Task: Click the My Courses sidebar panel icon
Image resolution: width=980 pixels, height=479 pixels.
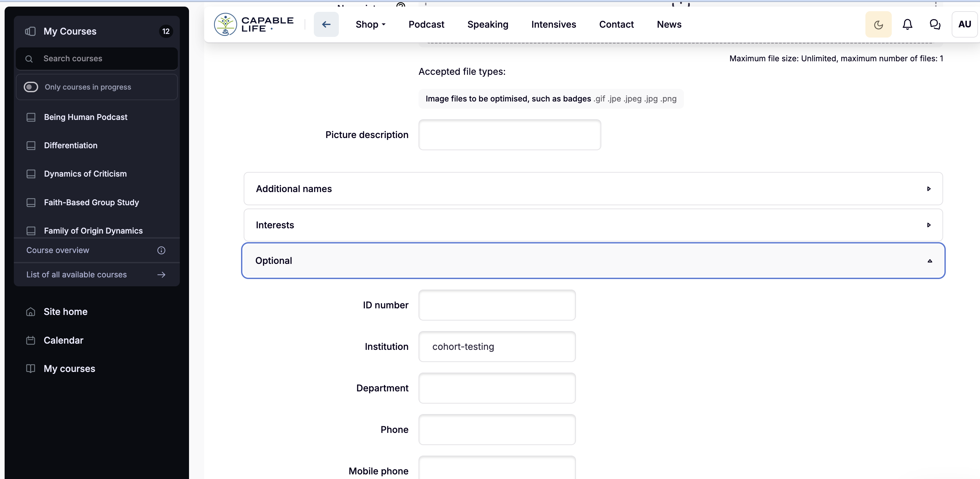Action: click(x=30, y=31)
